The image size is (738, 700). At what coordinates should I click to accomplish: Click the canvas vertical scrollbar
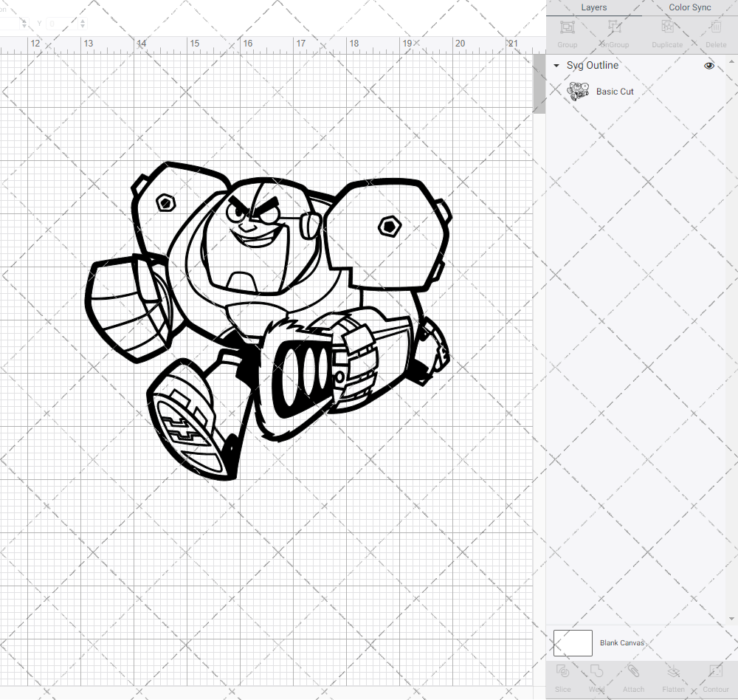click(x=538, y=83)
